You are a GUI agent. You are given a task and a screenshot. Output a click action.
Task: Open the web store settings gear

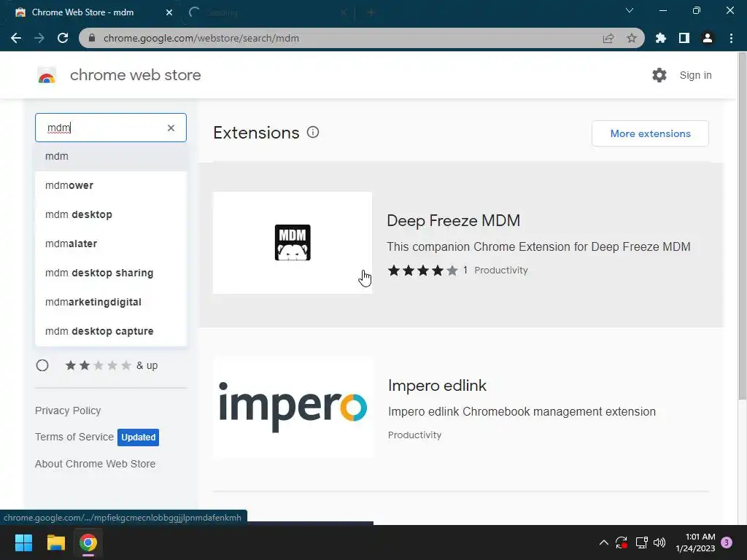659,75
